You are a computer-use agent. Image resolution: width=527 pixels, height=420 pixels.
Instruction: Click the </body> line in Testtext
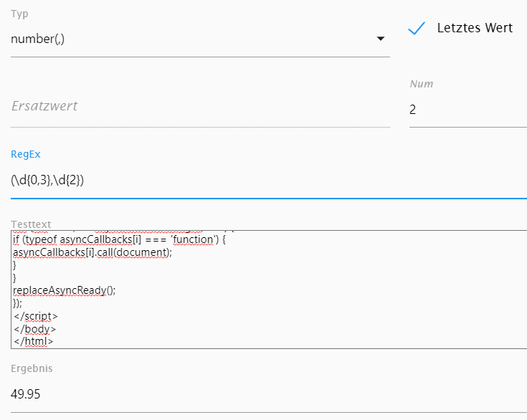tap(35, 329)
